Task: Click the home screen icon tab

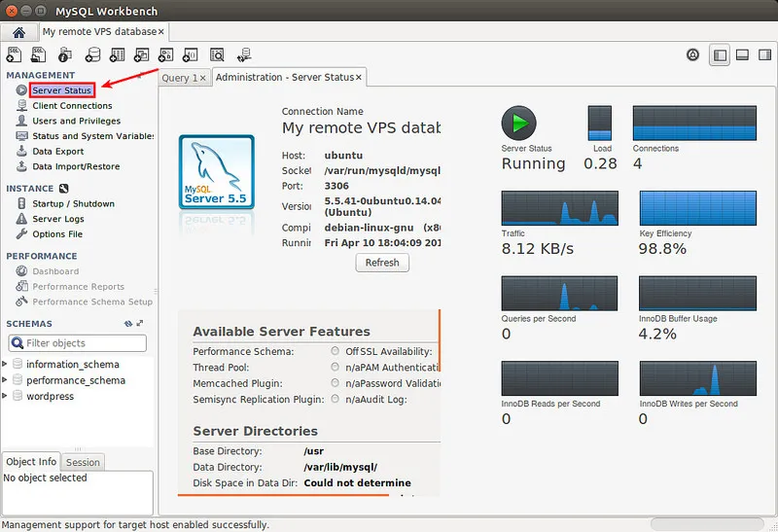Action: click(x=19, y=32)
